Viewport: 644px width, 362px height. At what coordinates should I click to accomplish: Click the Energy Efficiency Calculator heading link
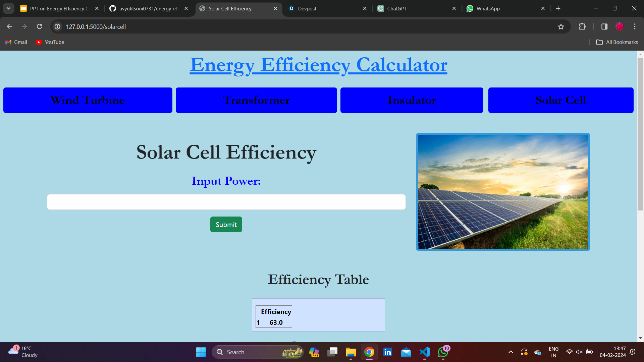coord(318,65)
